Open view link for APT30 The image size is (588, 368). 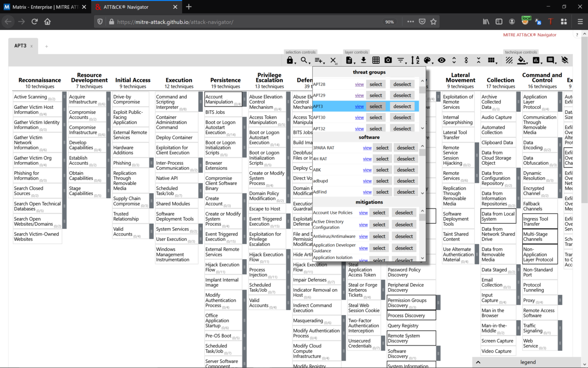[359, 117]
